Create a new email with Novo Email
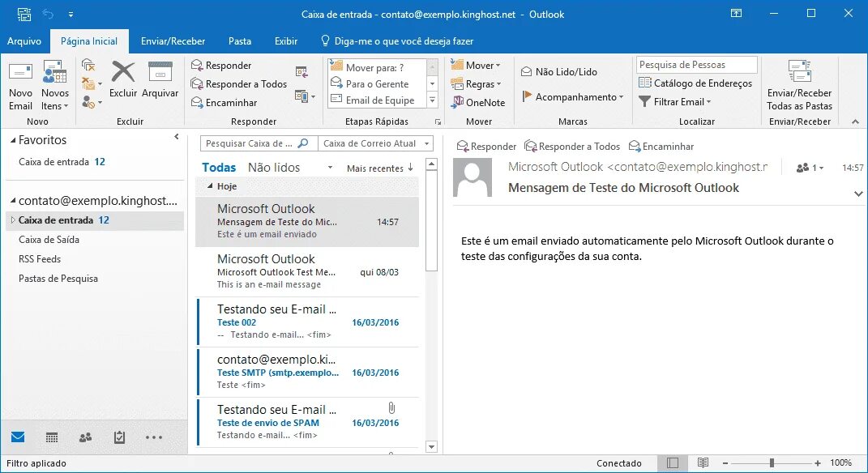The height and width of the screenshot is (473, 868). (20, 87)
